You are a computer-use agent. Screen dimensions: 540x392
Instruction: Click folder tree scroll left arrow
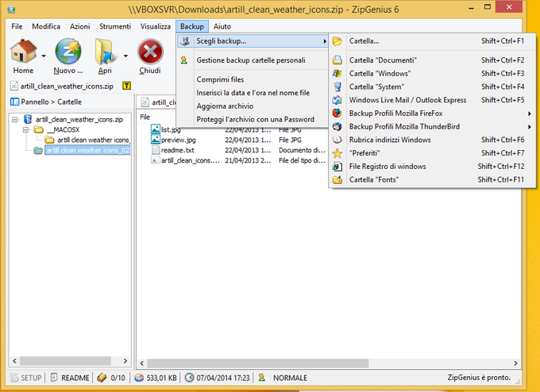(14, 361)
